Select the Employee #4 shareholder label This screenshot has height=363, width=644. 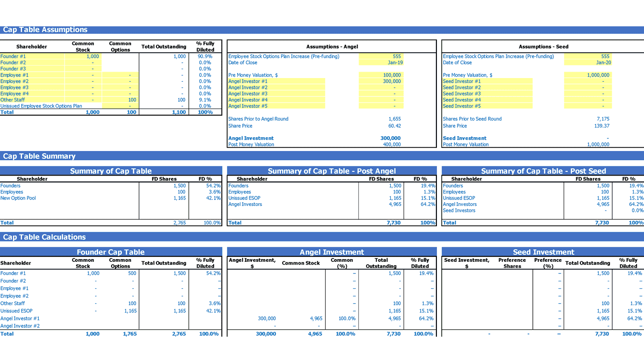pos(14,93)
